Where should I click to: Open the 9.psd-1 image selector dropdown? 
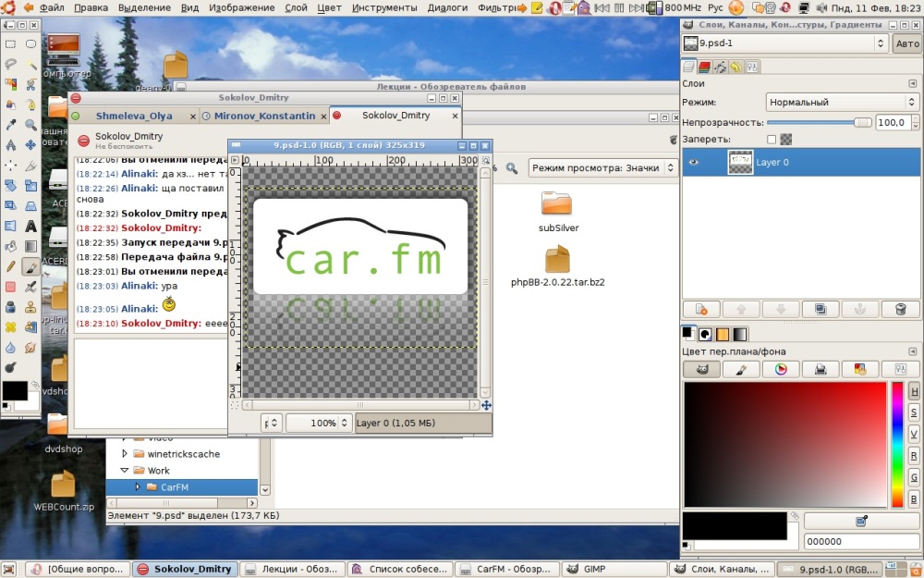[x=784, y=43]
